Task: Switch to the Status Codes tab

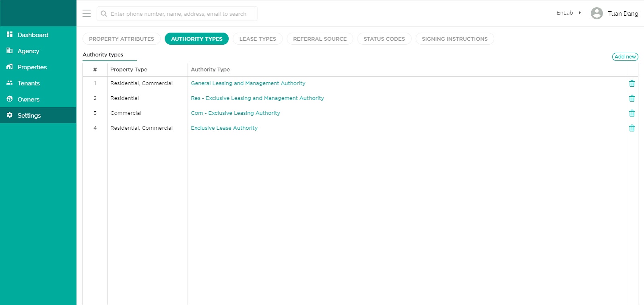Action: 384,39
